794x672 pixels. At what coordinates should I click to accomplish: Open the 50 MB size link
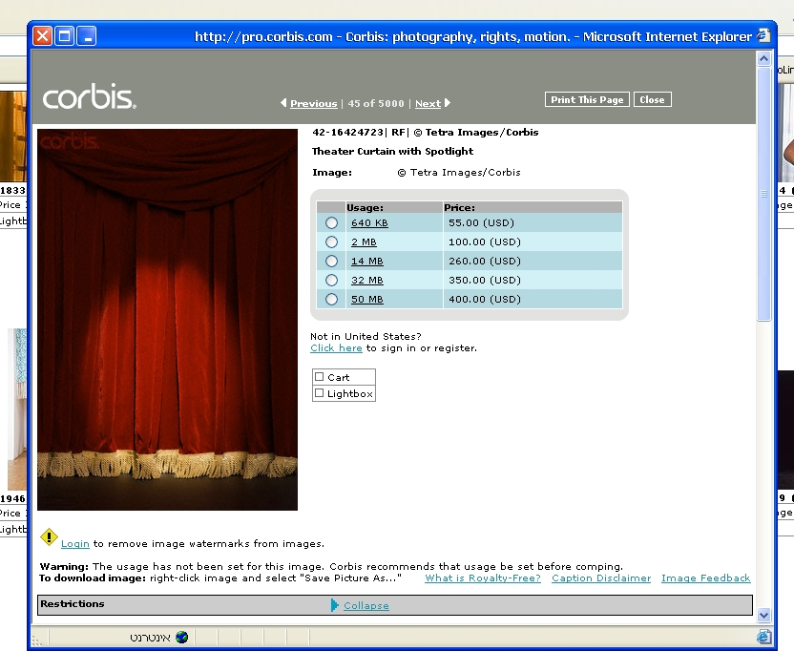click(367, 300)
